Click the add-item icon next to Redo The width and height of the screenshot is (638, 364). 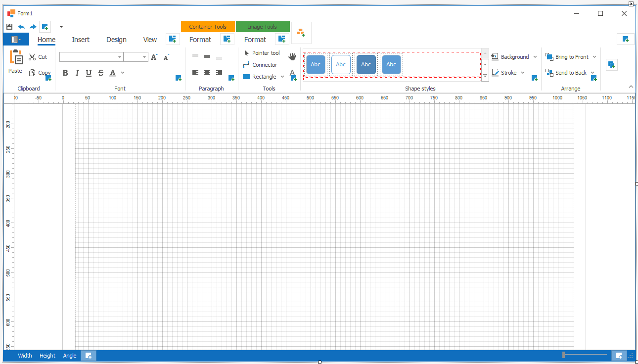click(x=45, y=27)
